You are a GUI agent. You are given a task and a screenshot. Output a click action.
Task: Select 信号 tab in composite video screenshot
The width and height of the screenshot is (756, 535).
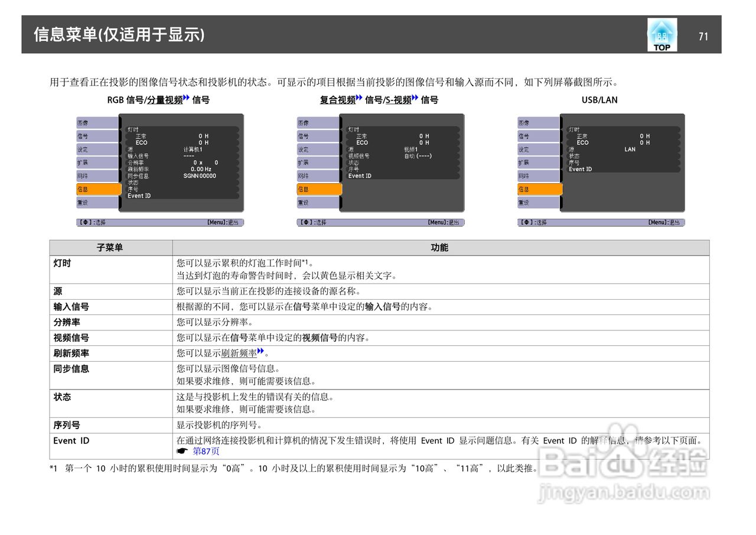[x=319, y=136]
